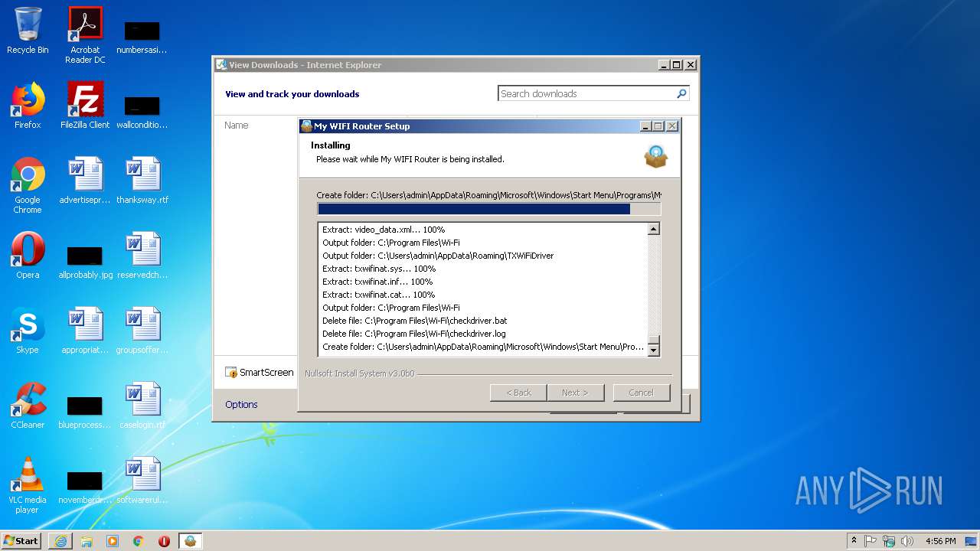Click the < Back button
Viewport: 980px width, 551px height.
point(518,393)
